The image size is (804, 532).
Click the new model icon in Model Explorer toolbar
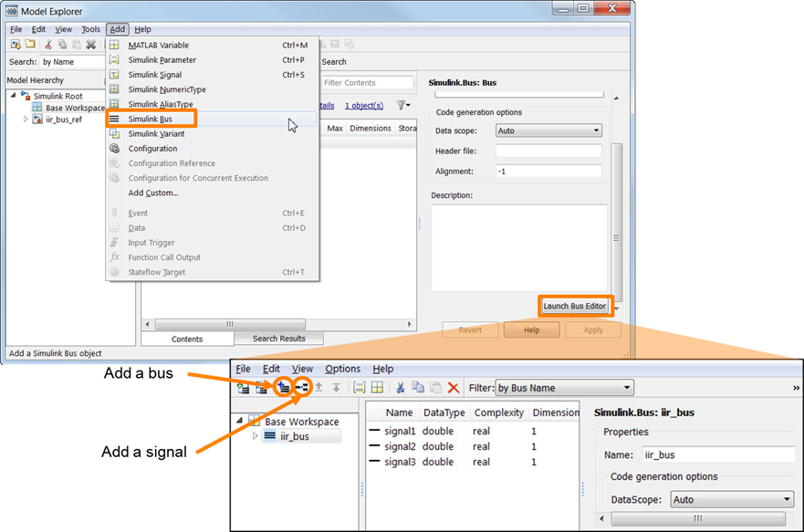(16, 45)
